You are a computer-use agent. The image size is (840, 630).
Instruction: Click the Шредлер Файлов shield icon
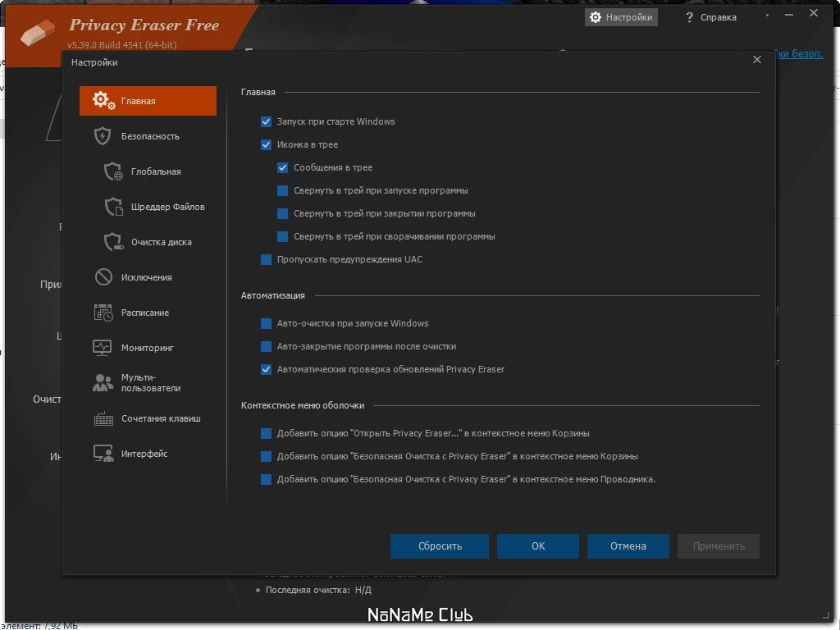113,207
